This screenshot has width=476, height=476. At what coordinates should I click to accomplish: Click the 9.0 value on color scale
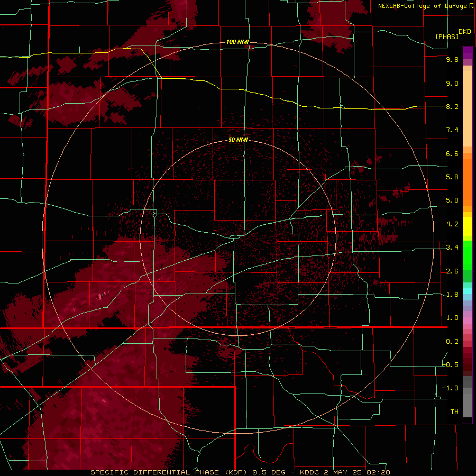point(452,84)
